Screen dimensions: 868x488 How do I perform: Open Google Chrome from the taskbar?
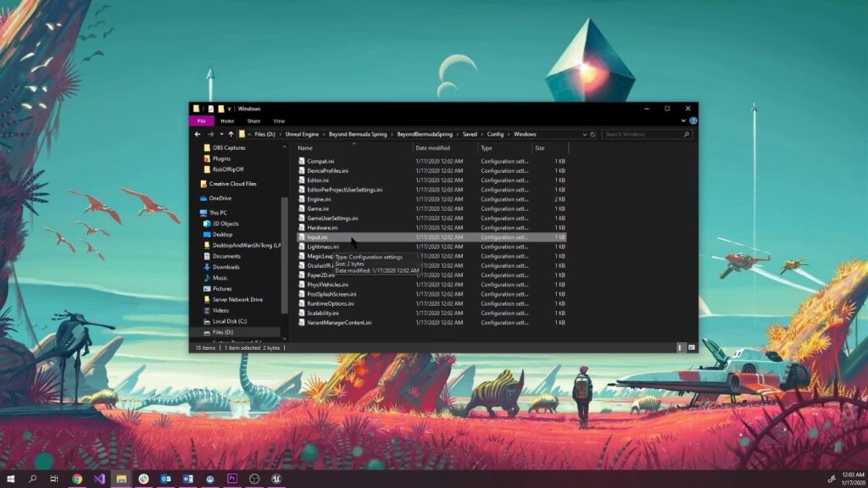(x=77, y=479)
